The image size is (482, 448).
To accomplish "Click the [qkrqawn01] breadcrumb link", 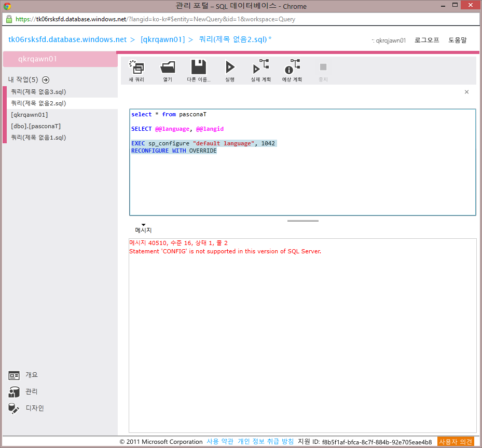I will pyautogui.click(x=162, y=39).
